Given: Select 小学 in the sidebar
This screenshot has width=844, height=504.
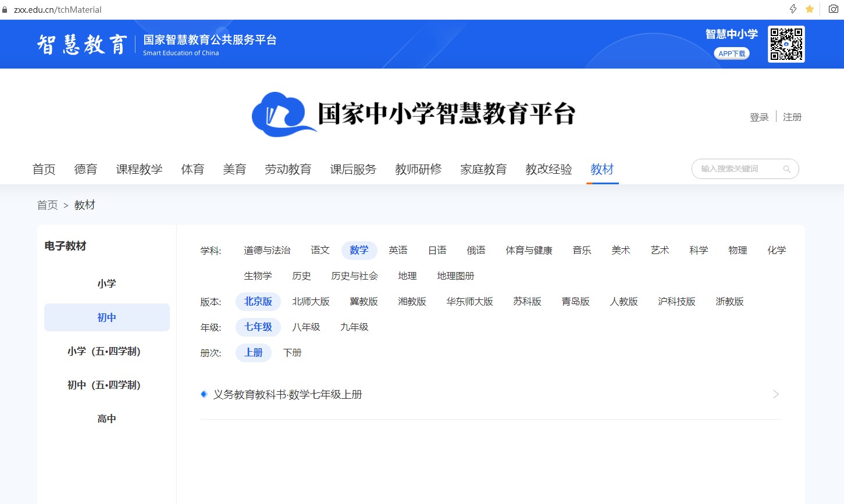Looking at the screenshot, I should [107, 284].
